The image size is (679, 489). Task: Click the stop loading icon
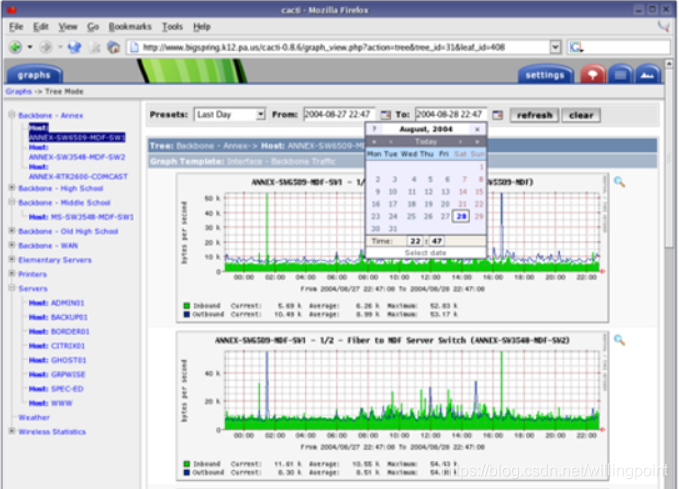(94, 47)
